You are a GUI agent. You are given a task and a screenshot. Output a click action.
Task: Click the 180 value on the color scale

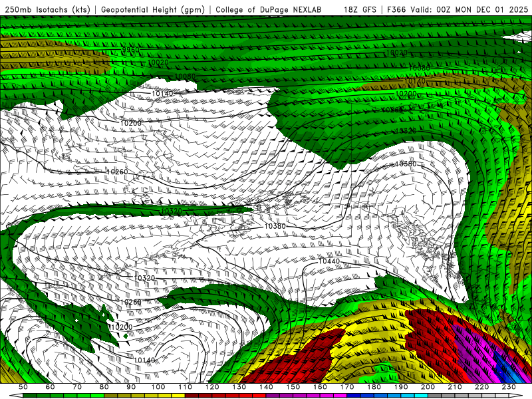coord(374,387)
